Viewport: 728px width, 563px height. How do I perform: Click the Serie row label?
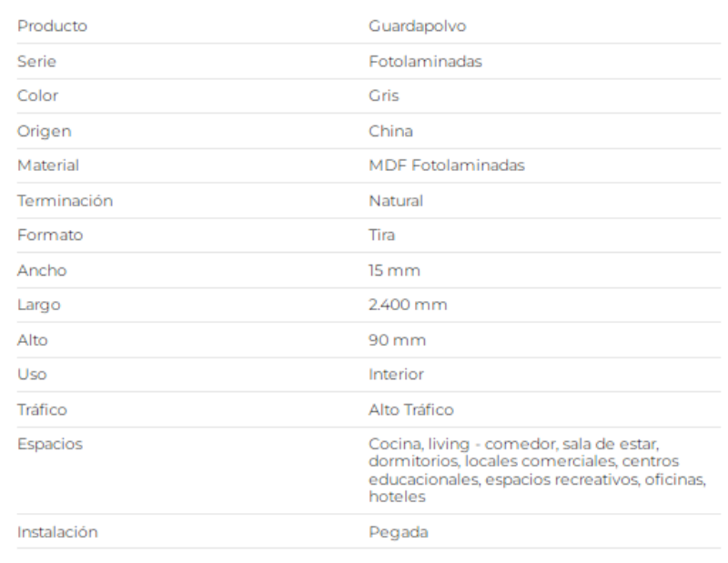(36, 61)
